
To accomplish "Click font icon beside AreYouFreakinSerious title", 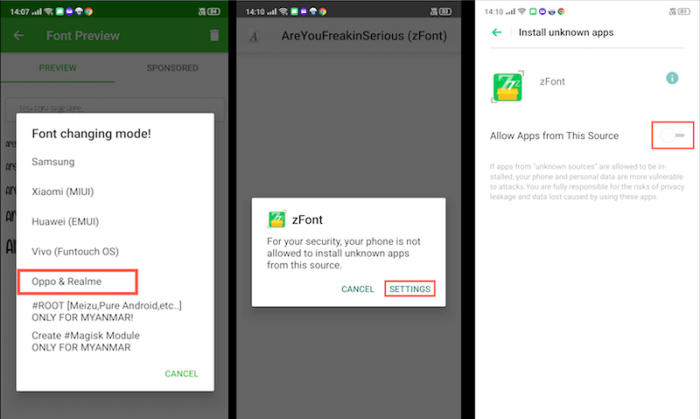I will click(254, 36).
